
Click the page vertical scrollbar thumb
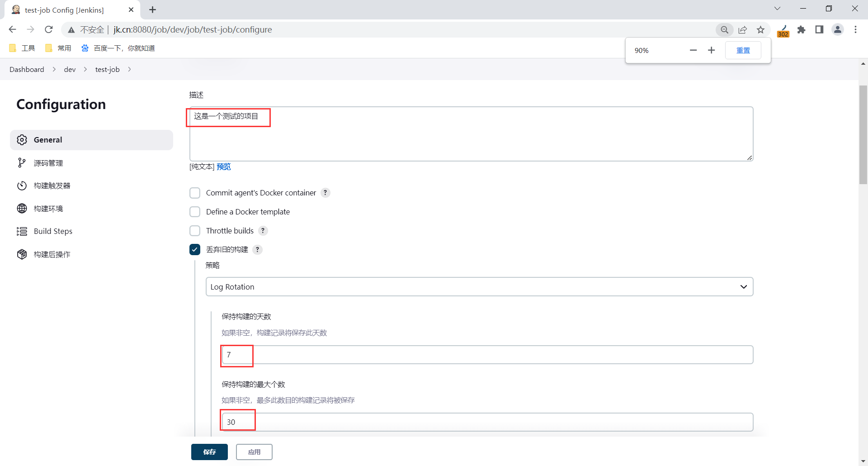tap(863, 135)
